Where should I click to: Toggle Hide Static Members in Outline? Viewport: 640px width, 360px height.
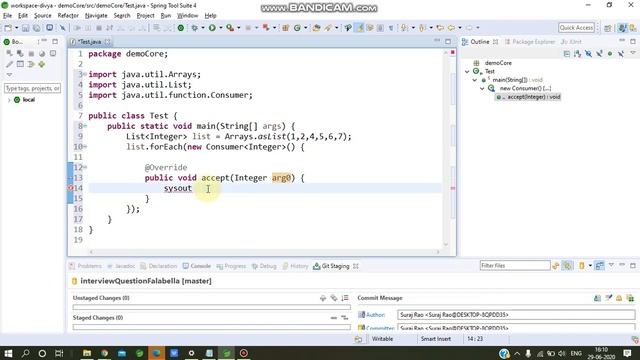pos(599,54)
